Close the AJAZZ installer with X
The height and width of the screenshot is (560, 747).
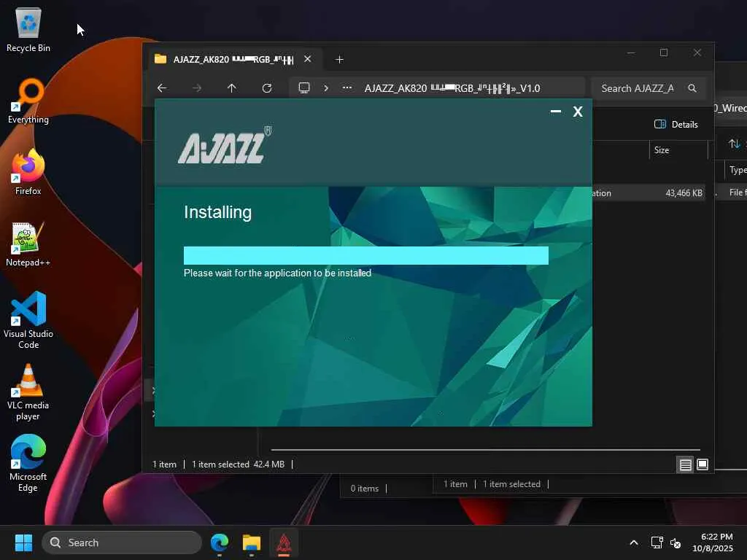click(x=578, y=112)
